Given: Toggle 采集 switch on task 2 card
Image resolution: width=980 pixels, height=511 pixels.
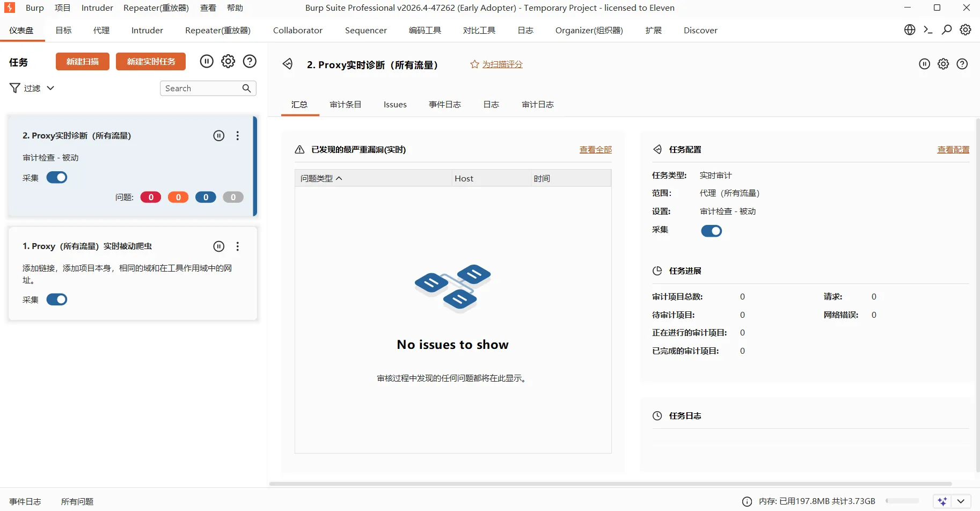Looking at the screenshot, I should coord(57,178).
